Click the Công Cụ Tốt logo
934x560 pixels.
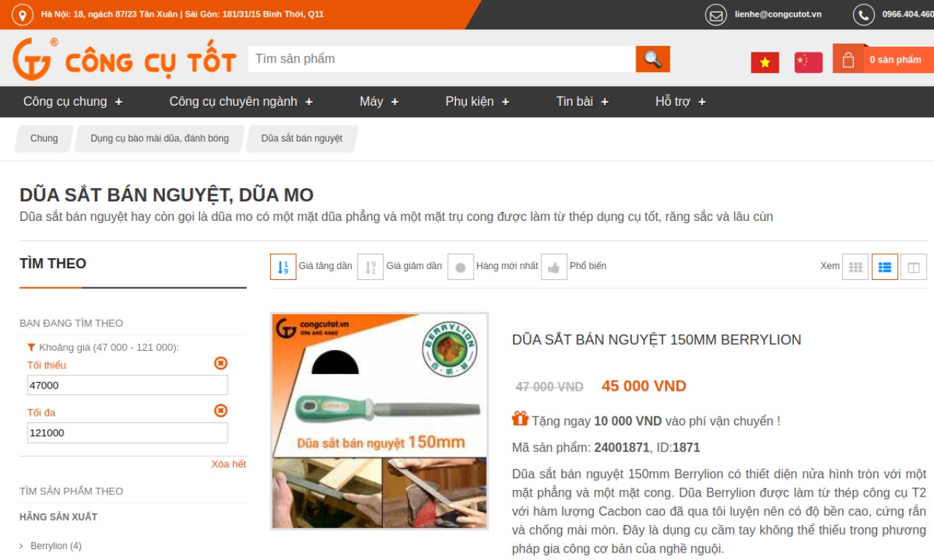pos(124,59)
